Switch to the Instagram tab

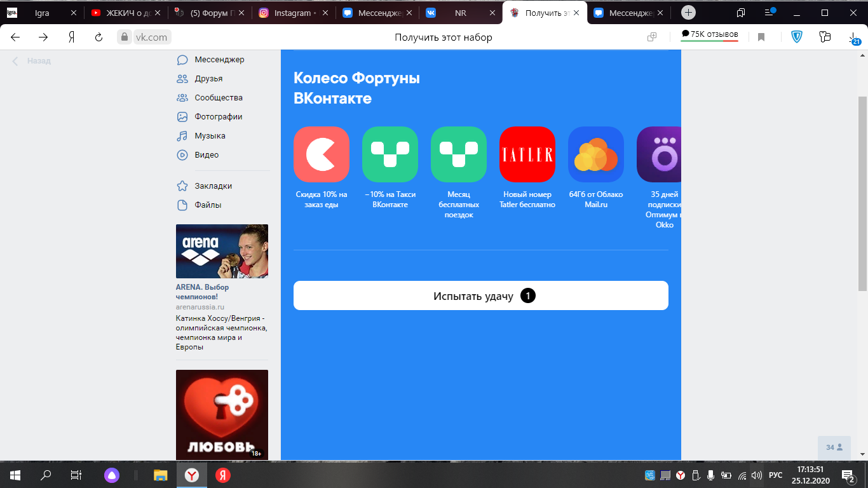point(294,13)
